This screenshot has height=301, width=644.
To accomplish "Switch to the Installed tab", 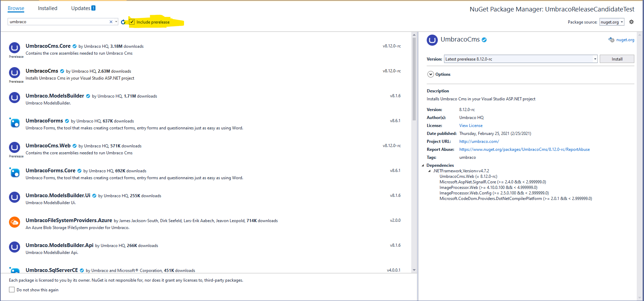I will (x=48, y=8).
